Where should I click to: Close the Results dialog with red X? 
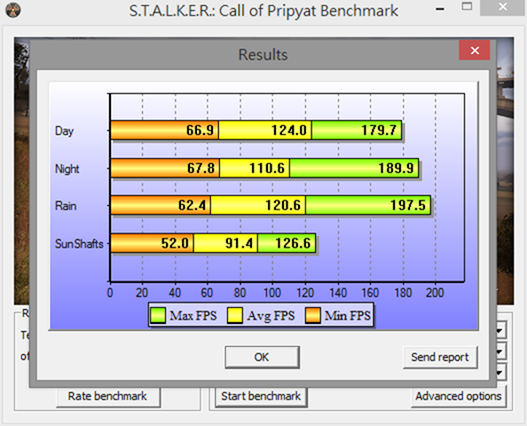475,50
